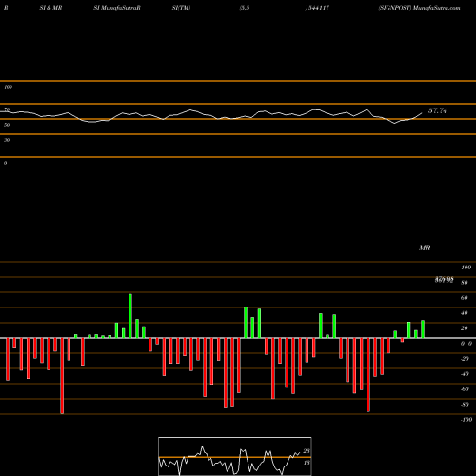Click the 544117 stock code text
The width and height of the screenshot is (476, 476).
(x=319, y=8)
